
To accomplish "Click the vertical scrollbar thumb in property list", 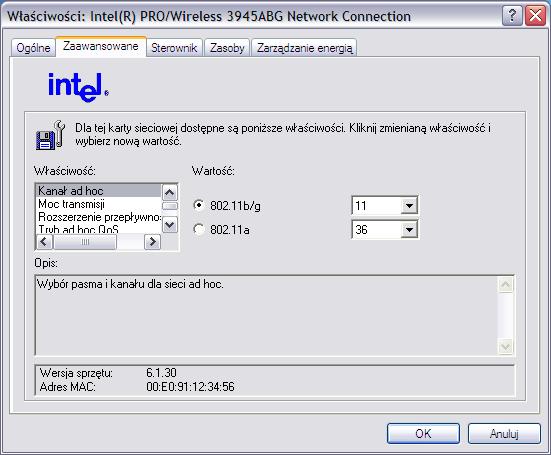I will (170, 206).
